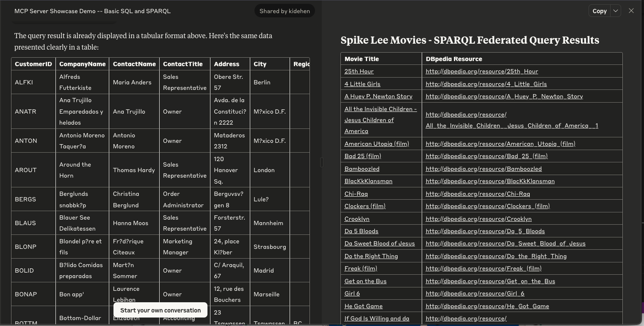Screen dimensions: 644x326
Task: Open the Copy options dropdown arrow
Action: click(616, 11)
